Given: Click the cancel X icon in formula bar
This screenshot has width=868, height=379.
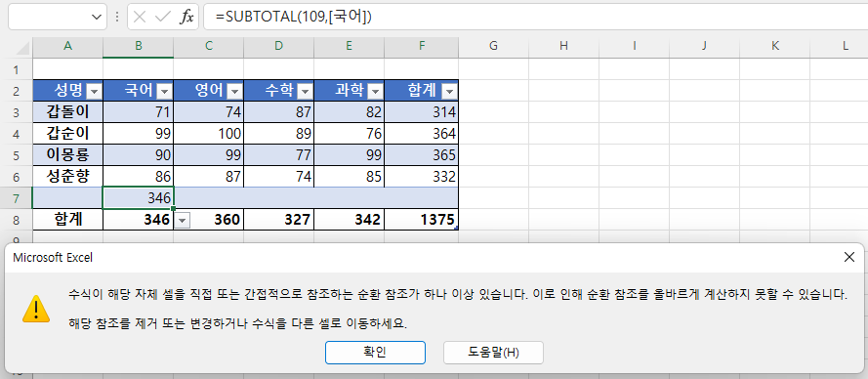Looking at the screenshot, I should [x=140, y=18].
